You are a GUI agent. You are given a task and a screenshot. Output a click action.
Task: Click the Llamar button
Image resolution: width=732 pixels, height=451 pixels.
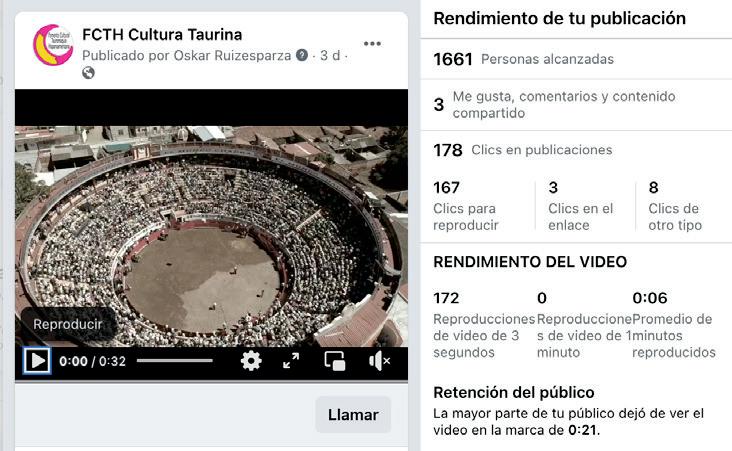point(353,415)
